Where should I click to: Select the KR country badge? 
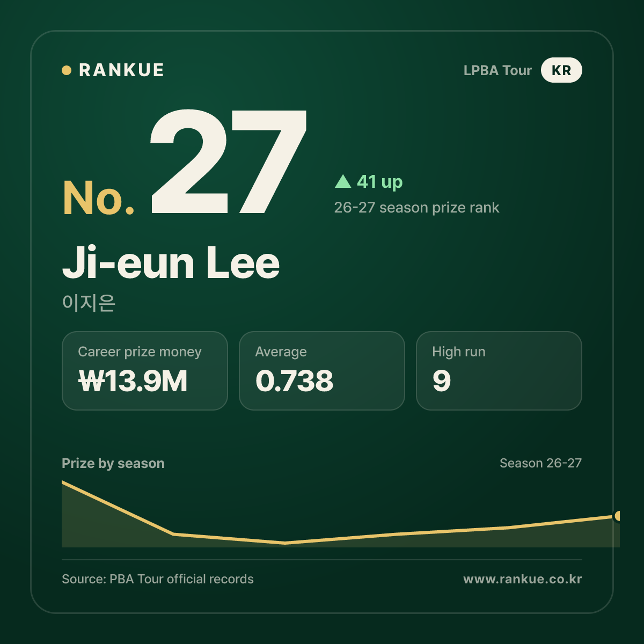pos(561,70)
